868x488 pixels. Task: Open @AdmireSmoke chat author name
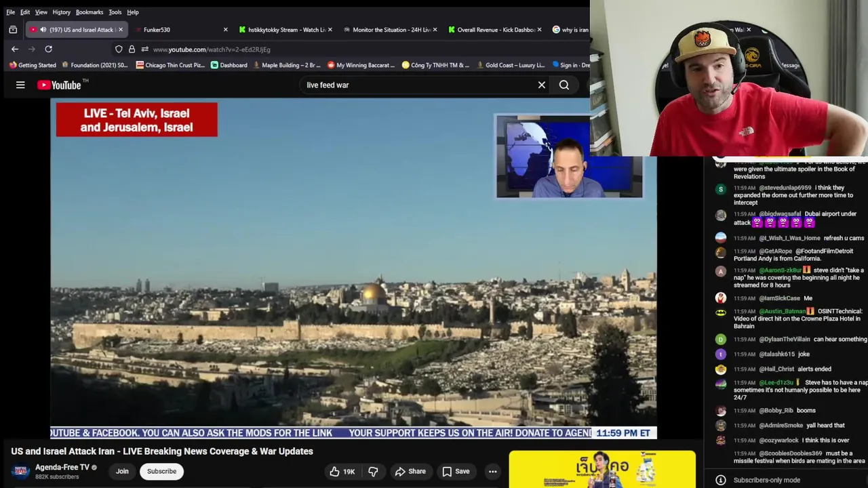tap(781, 426)
